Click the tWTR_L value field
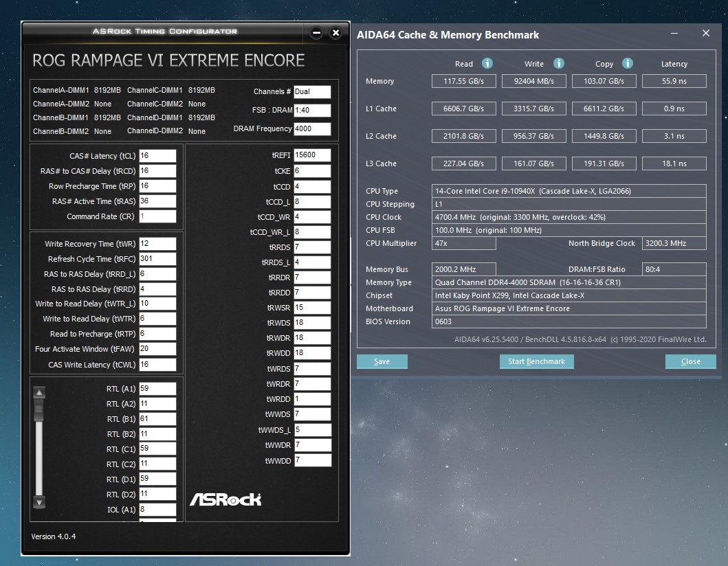The height and width of the screenshot is (566, 728). [x=158, y=304]
